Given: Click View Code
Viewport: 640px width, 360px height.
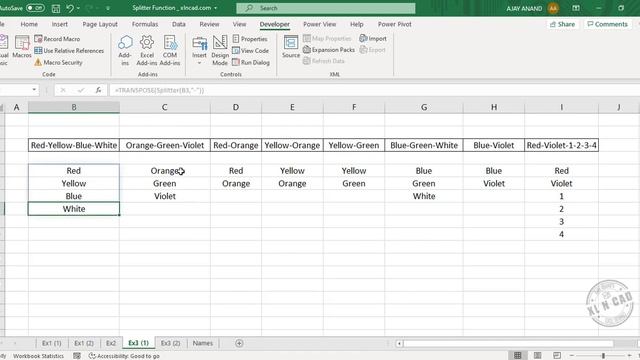Looking at the screenshot, I should (250, 51).
